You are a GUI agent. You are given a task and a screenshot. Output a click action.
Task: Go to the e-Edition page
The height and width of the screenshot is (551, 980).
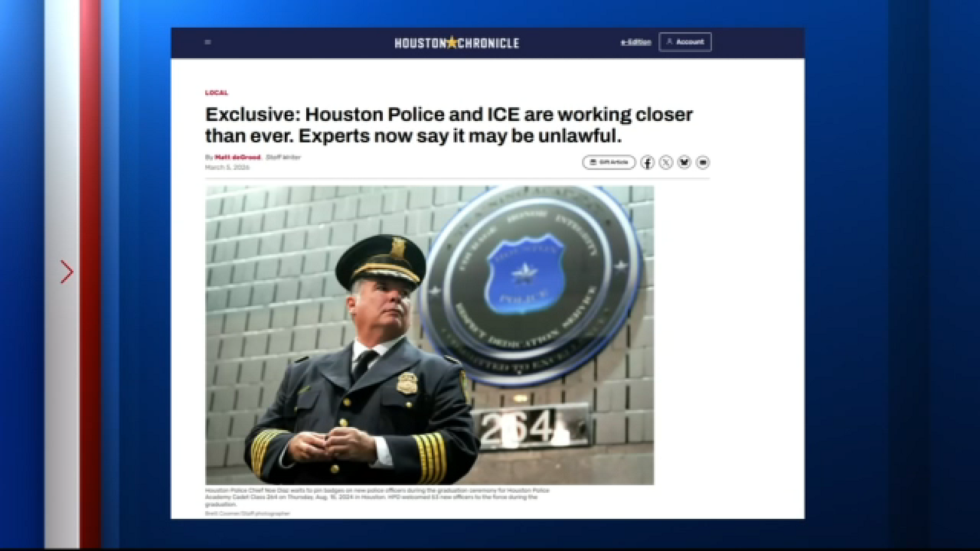click(635, 42)
